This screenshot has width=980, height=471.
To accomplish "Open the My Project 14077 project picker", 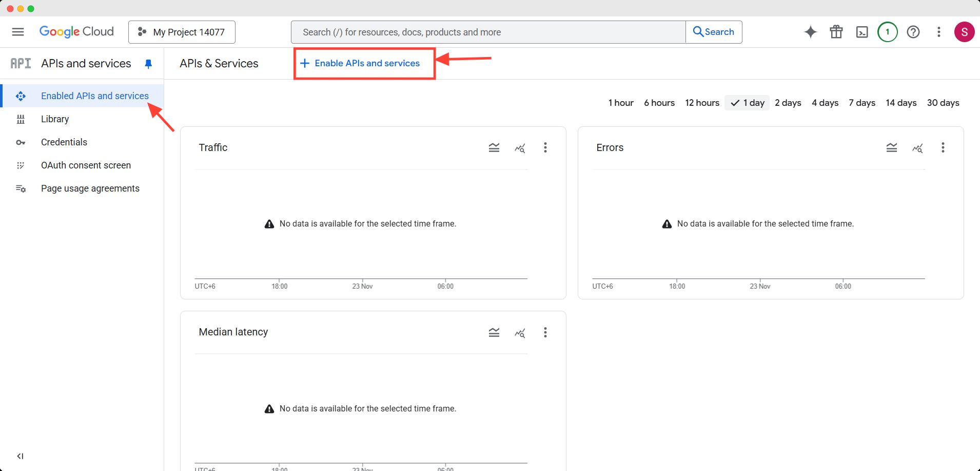I will pyautogui.click(x=182, y=31).
